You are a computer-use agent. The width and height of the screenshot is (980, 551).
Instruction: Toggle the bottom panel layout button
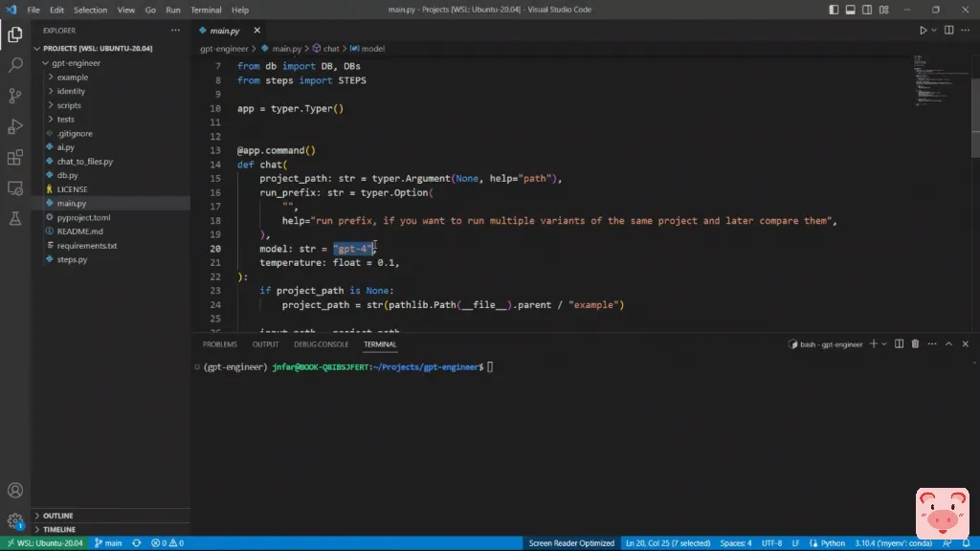[850, 10]
